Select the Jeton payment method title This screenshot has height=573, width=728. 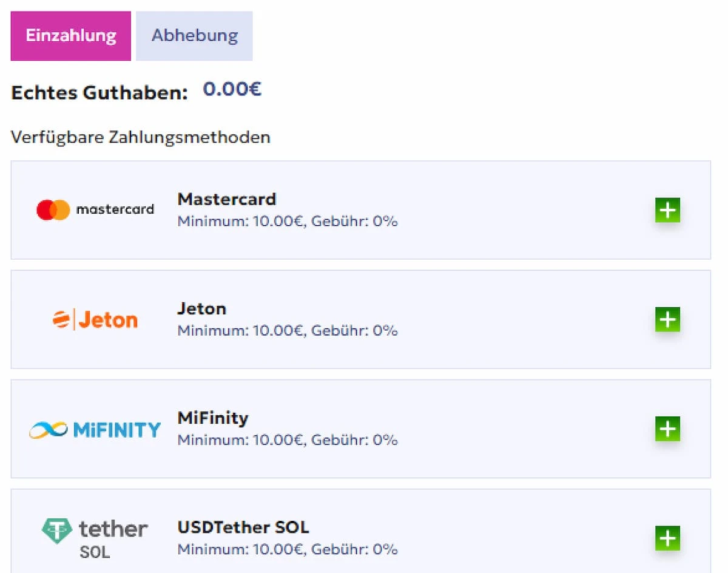202,308
